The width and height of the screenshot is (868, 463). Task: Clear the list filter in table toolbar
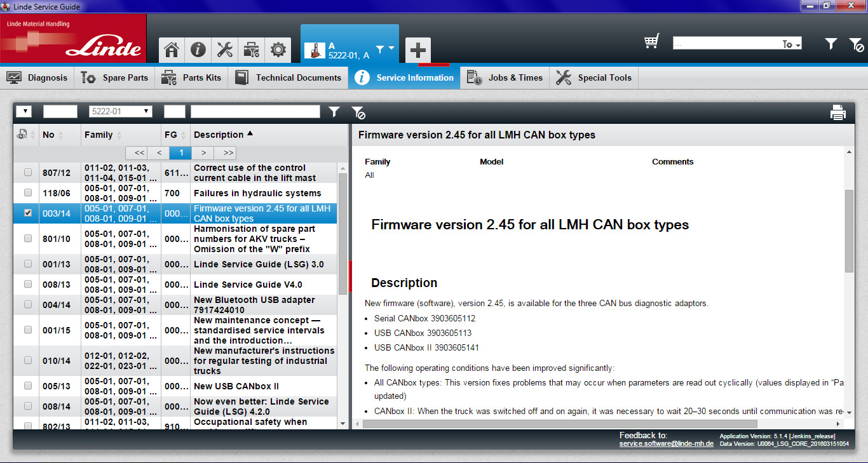coord(358,113)
